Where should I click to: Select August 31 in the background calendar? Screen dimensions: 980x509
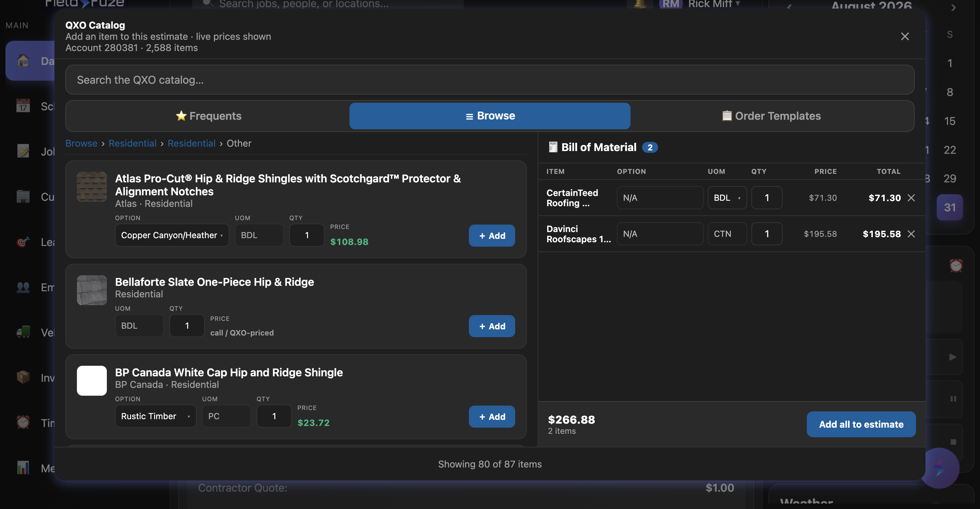[950, 207]
